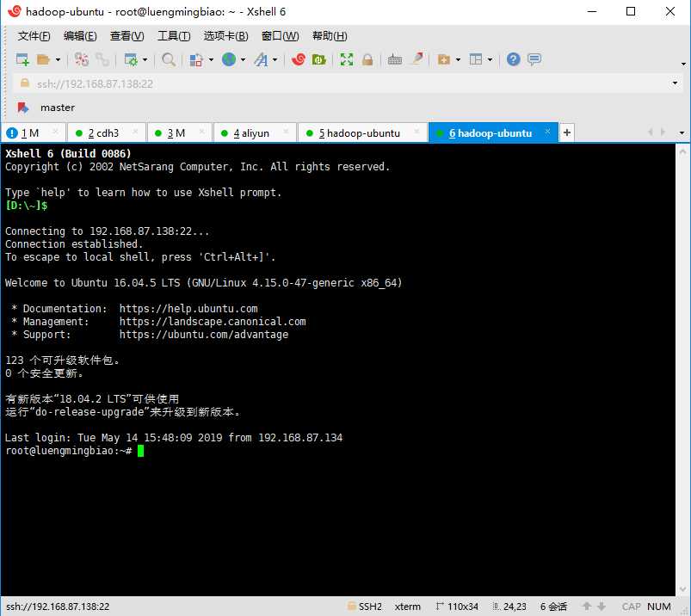Screen dimensions: 691x616
Task: Open the 选项卡(B) menu
Action: (225, 35)
